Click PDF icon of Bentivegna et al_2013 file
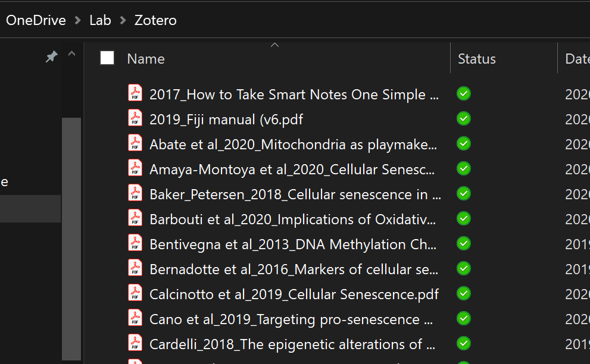Viewport: 590px width, 364px height. coord(135,243)
